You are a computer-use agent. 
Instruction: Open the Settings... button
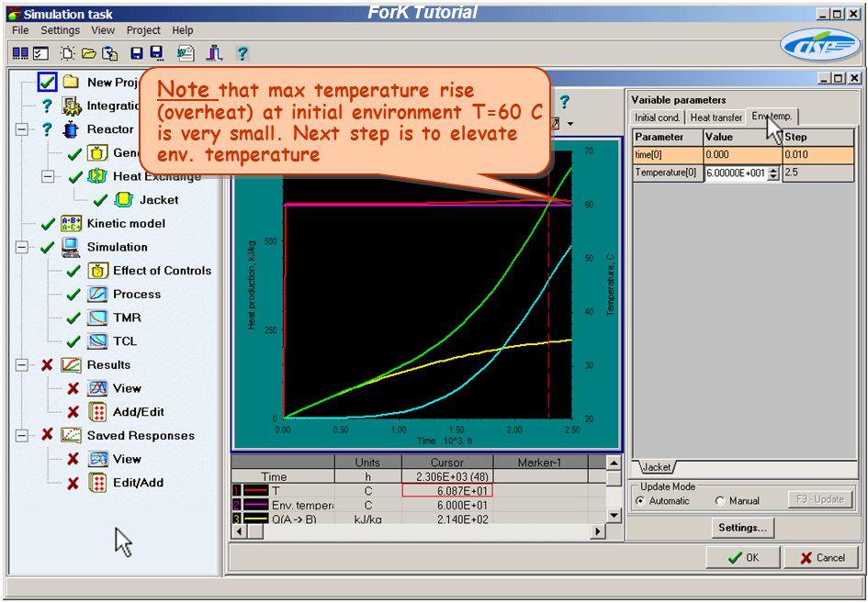coord(742,527)
